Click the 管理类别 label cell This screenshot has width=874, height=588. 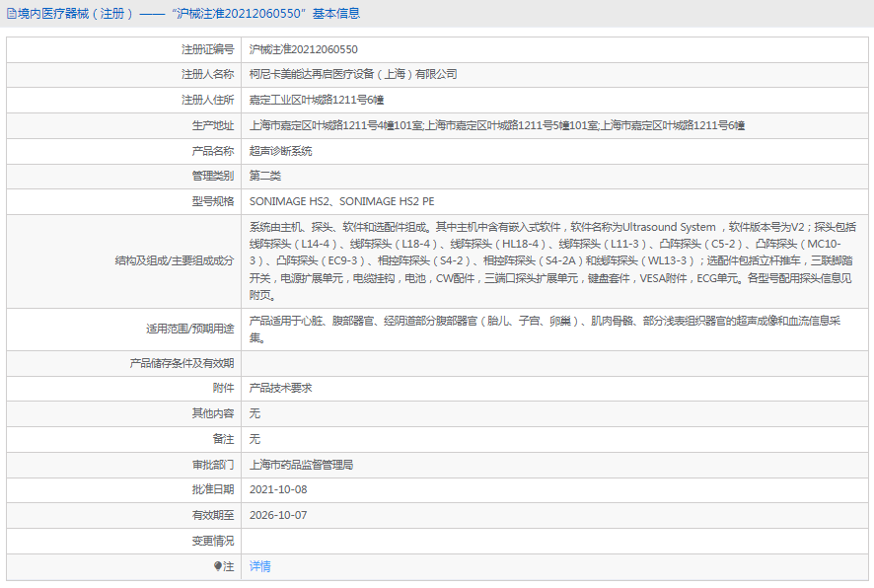[123, 177]
